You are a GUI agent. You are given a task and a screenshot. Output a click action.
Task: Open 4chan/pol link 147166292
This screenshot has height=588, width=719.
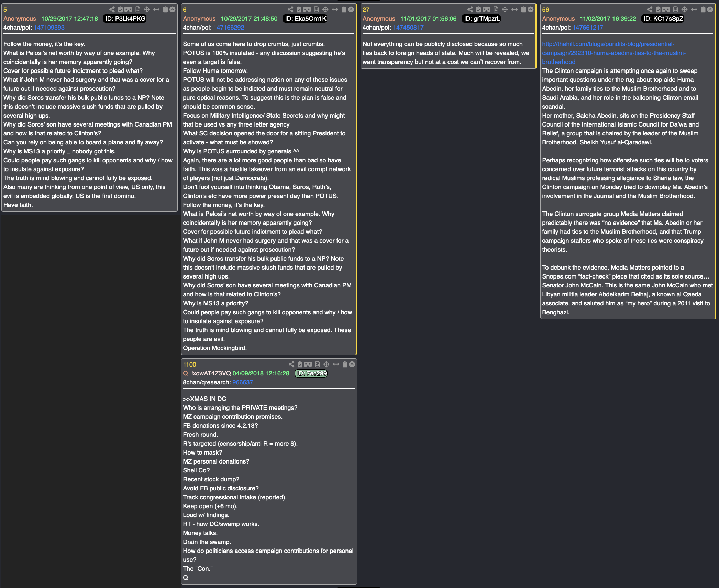coord(229,28)
